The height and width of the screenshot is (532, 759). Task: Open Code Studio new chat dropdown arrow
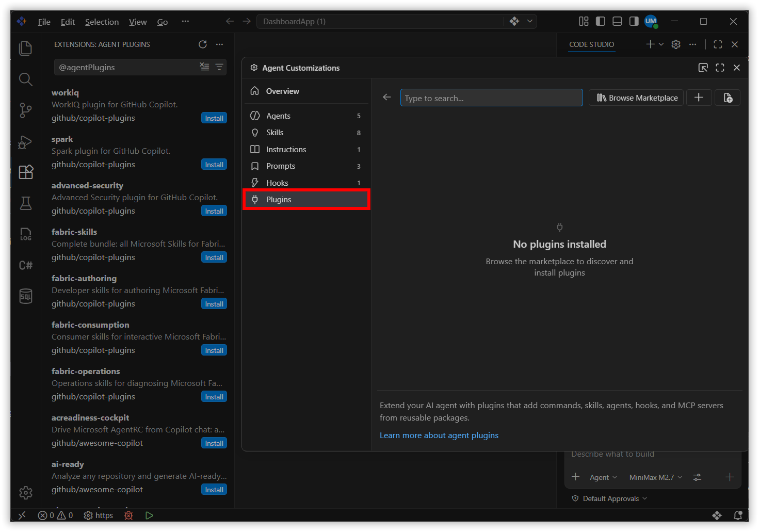point(661,44)
